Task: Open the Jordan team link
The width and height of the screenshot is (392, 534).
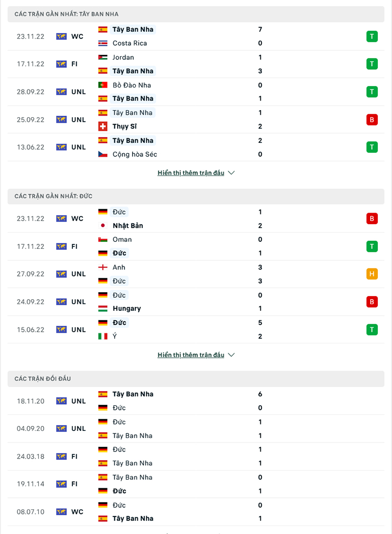Action: (x=123, y=57)
